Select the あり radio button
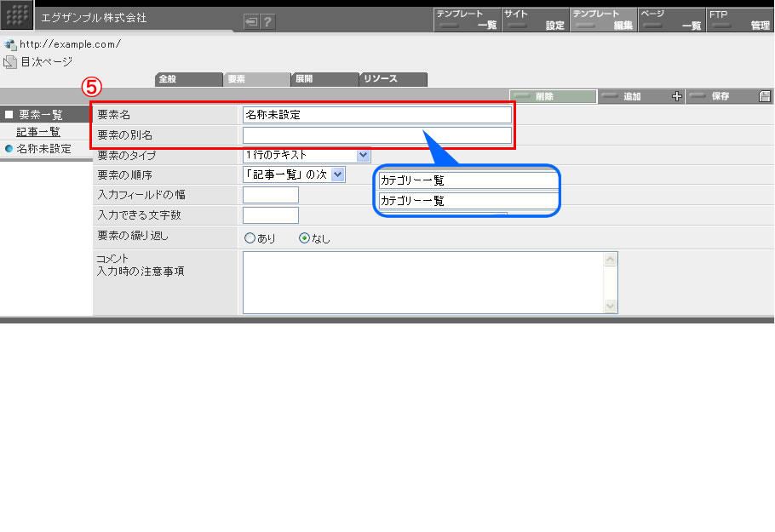775x532 pixels. click(250, 238)
